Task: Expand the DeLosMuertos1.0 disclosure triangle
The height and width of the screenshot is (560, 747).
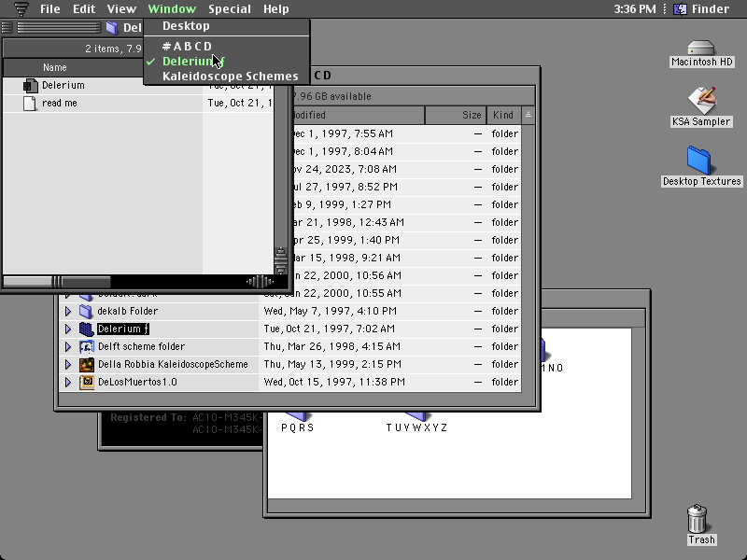Action: (x=67, y=382)
